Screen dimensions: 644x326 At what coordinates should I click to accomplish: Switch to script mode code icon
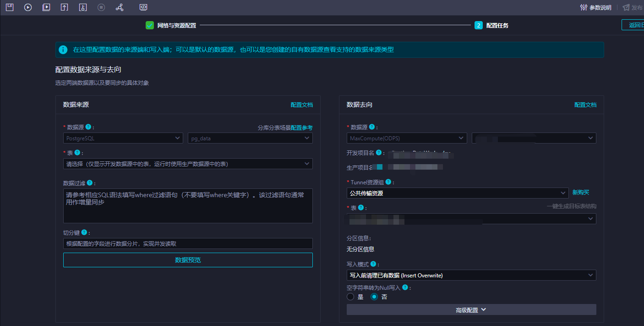(x=143, y=7)
